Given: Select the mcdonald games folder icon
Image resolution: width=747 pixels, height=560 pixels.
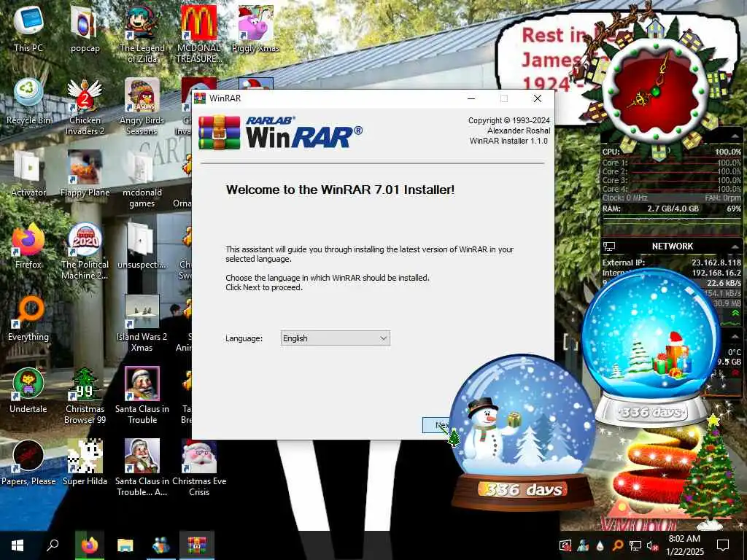Looking at the screenshot, I should [x=142, y=179].
